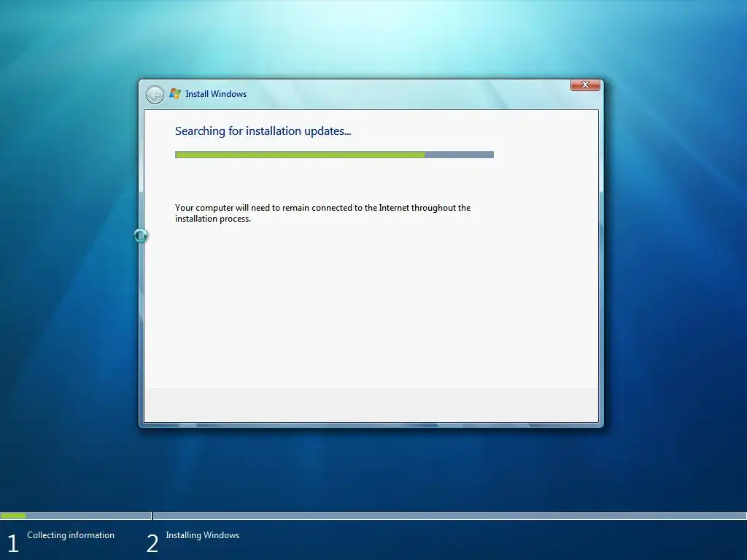This screenshot has width=747, height=560.
Task: Click the step 1 stage progress bar
Action: tap(76, 516)
